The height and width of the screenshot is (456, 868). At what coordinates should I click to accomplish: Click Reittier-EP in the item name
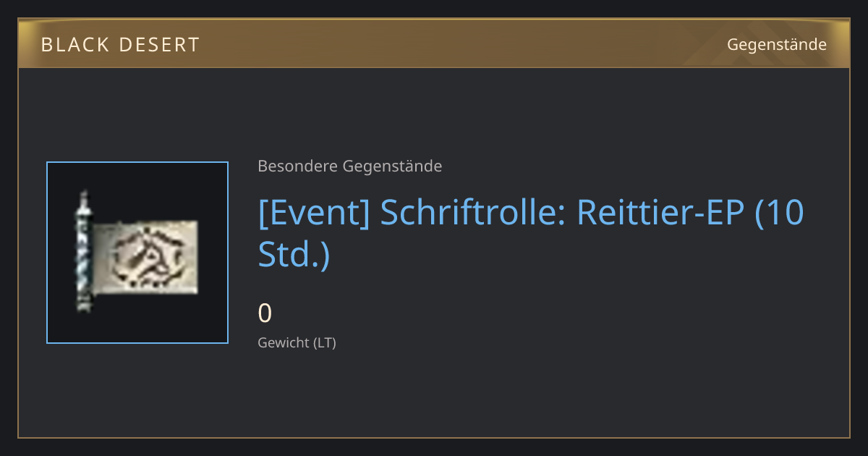coord(661,214)
